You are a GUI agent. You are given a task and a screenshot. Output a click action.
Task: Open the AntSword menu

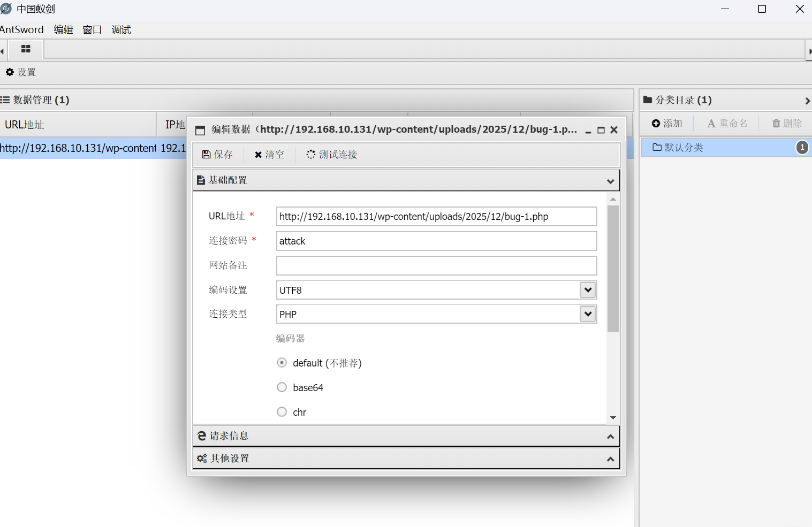coord(22,29)
